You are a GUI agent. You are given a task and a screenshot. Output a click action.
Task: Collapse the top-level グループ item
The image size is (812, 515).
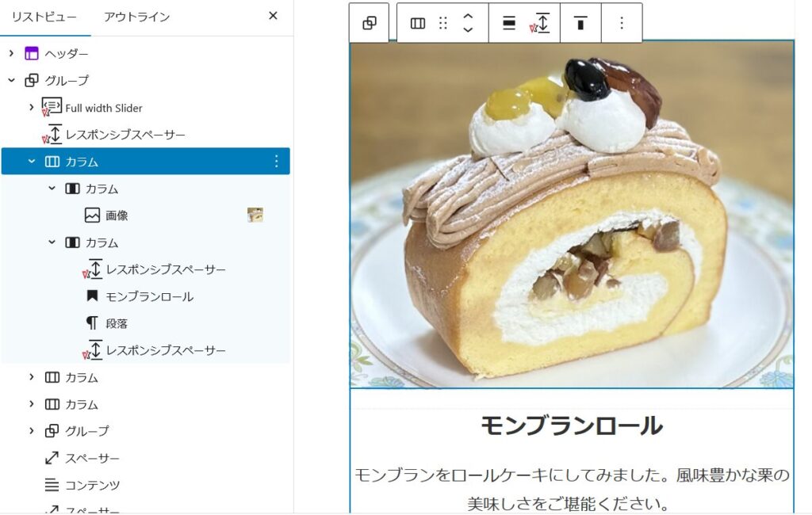[11, 80]
